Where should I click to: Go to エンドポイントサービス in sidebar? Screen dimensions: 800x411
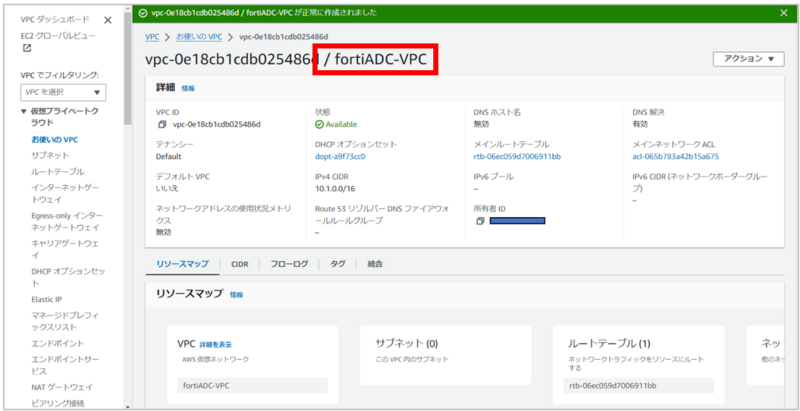[x=65, y=365]
